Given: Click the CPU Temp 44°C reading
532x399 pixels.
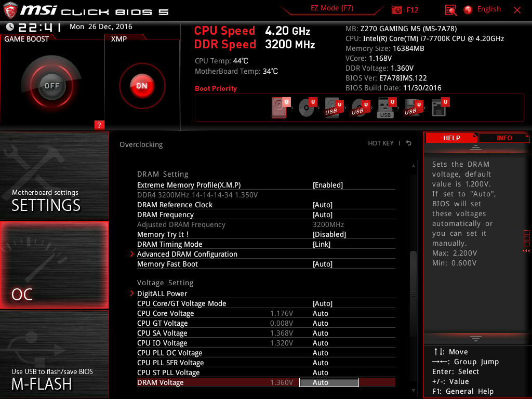Looking at the screenshot, I should point(221,61).
